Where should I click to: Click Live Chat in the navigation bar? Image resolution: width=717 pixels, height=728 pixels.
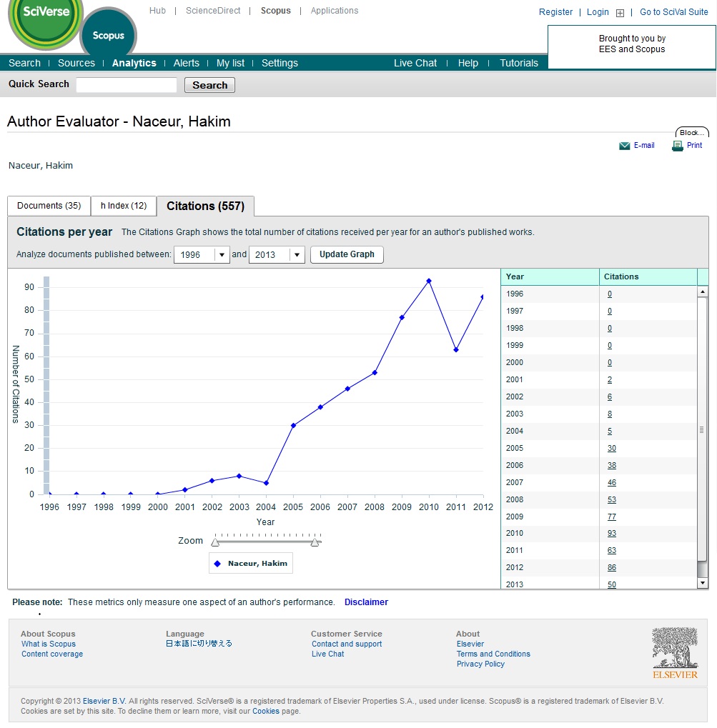pos(415,63)
